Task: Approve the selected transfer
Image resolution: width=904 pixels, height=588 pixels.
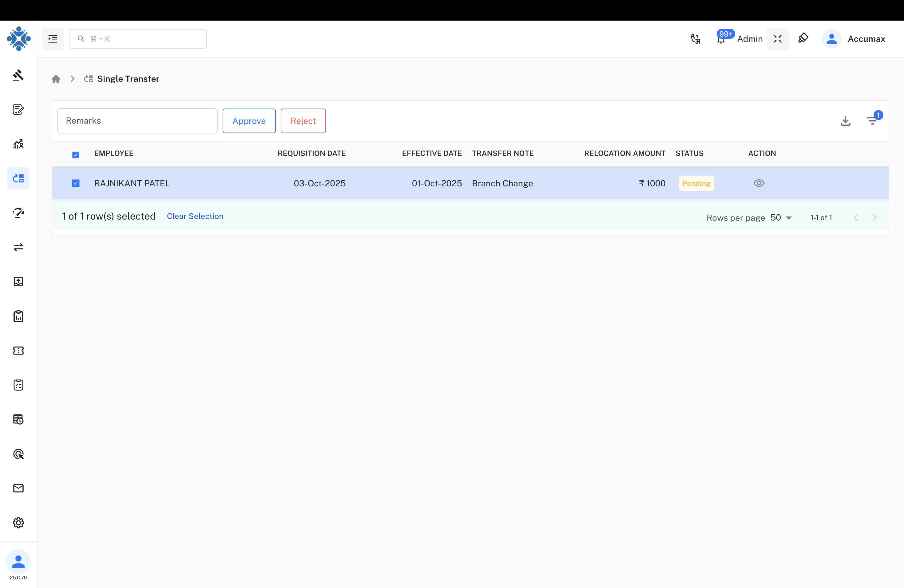Action: [x=249, y=121]
